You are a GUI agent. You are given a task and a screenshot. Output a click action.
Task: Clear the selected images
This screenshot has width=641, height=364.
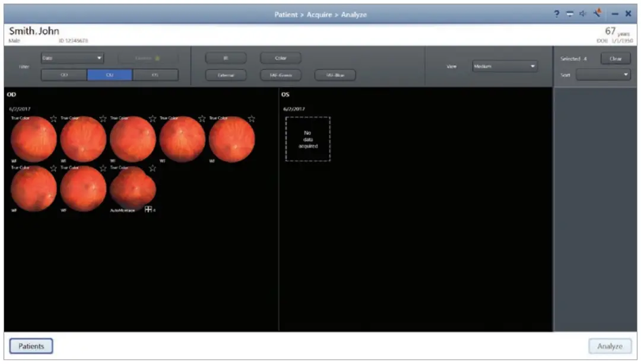615,59
